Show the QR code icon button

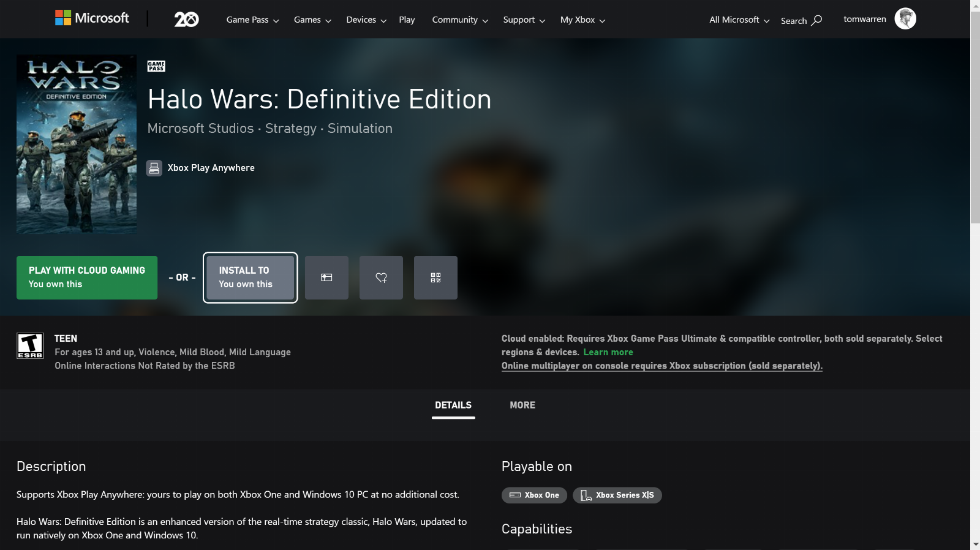(435, 277)
